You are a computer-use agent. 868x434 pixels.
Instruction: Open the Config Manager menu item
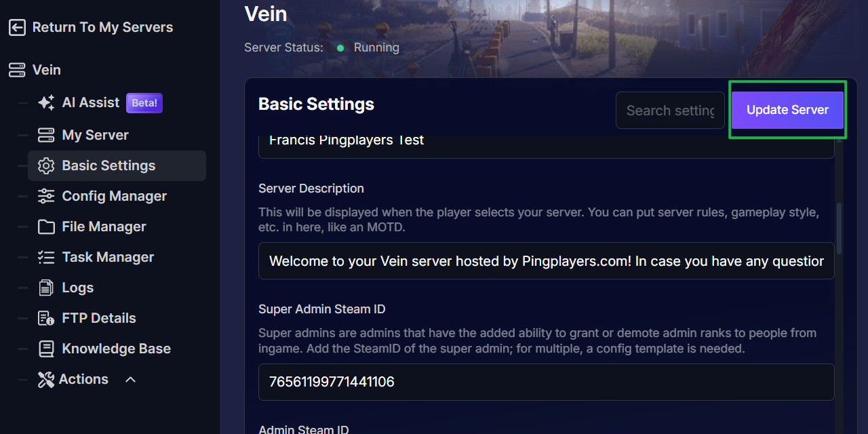[114, 197]
